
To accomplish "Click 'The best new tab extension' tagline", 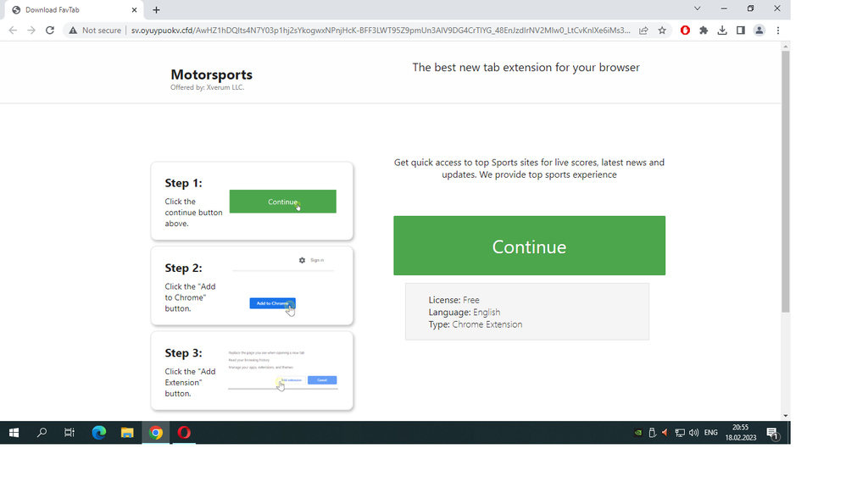I will point(526,68).
